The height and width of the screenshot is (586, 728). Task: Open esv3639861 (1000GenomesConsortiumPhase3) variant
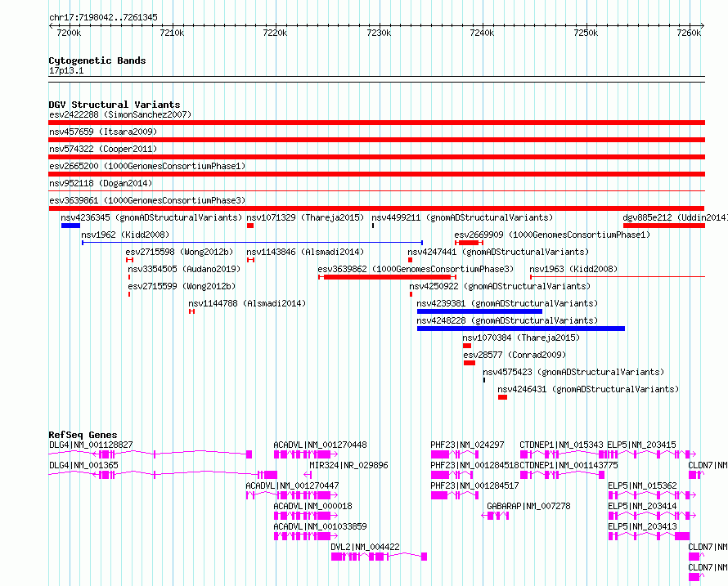(x=147, y=200)
